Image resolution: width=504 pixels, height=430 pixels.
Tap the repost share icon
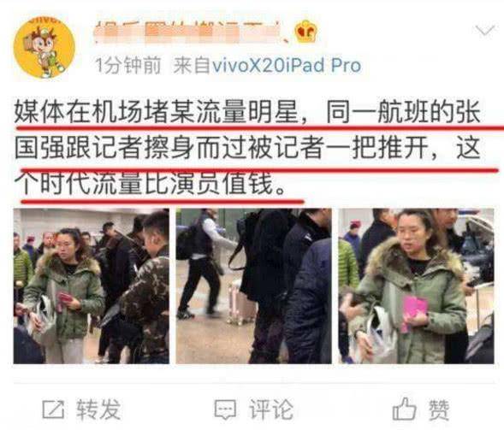[53, 409]
